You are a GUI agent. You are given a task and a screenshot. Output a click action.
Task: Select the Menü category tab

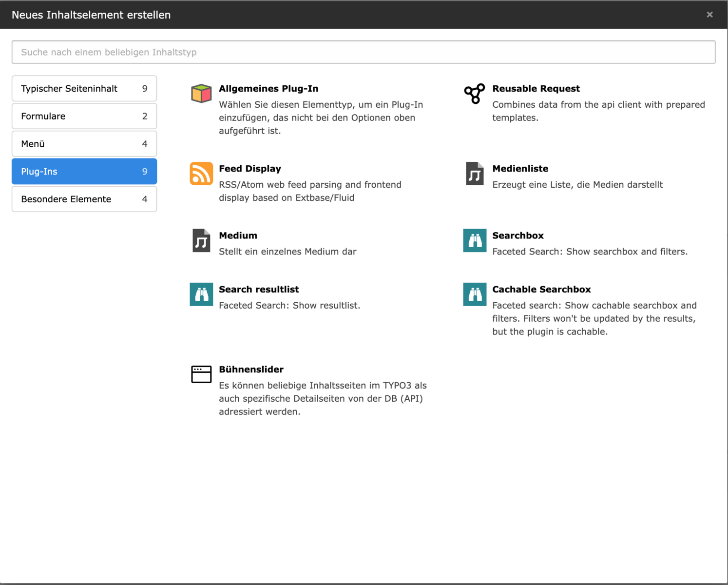pyautogui.click(x=84, y=144)
